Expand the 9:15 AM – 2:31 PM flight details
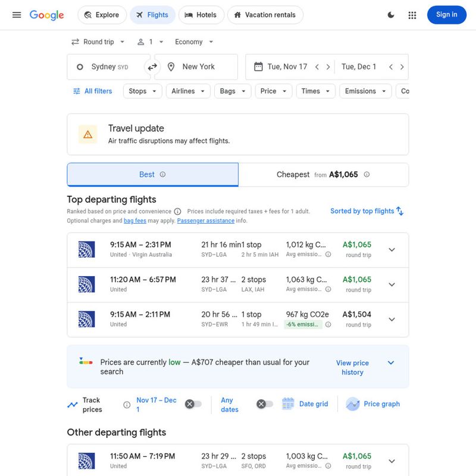 tap(392, 250)
